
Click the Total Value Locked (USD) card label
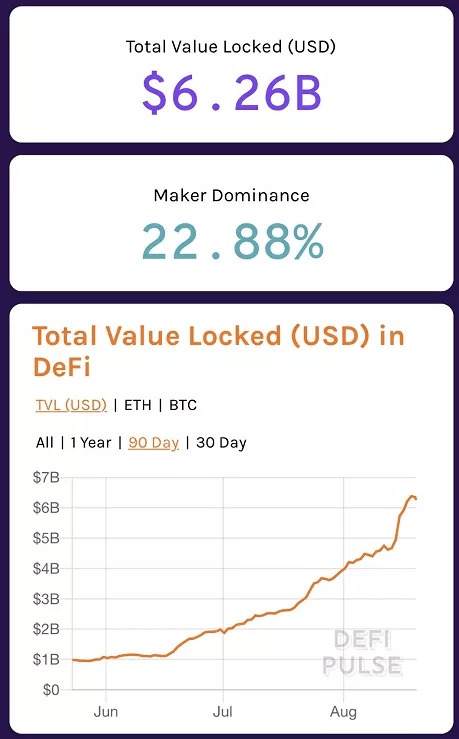click(230, 47)
